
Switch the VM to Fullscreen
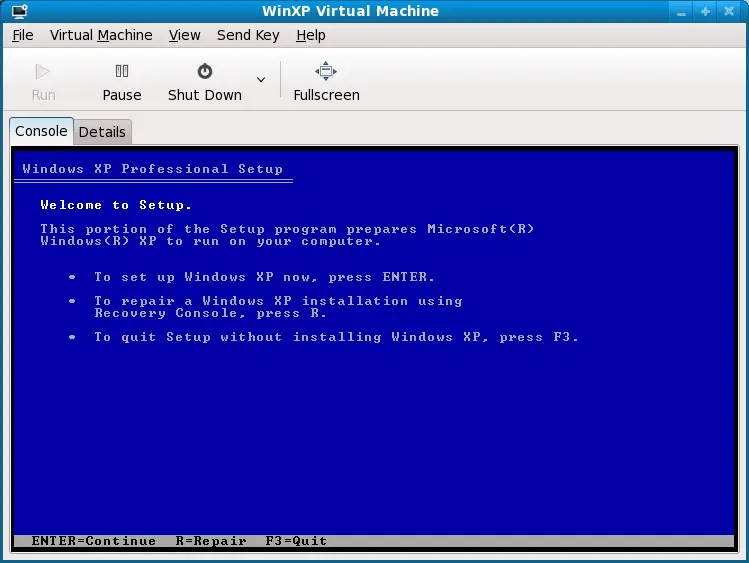click(326, 72)
